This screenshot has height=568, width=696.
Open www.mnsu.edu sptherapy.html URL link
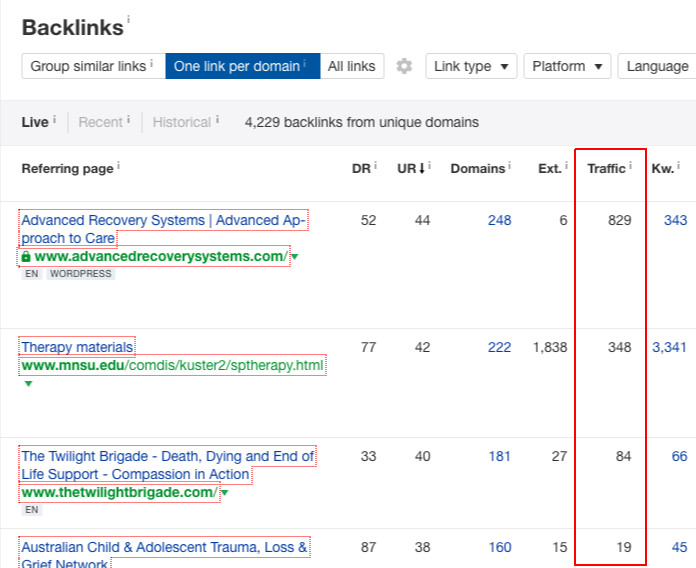[173, 365]
